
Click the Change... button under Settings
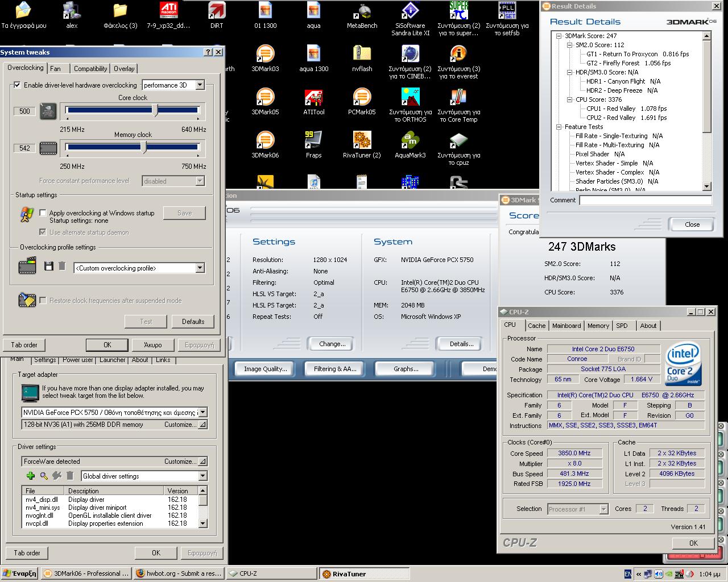(332, 344)
